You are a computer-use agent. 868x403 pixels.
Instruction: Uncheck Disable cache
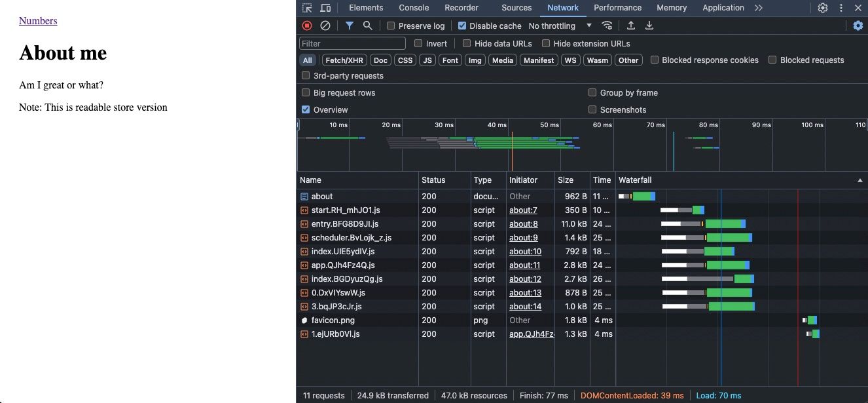462,26
